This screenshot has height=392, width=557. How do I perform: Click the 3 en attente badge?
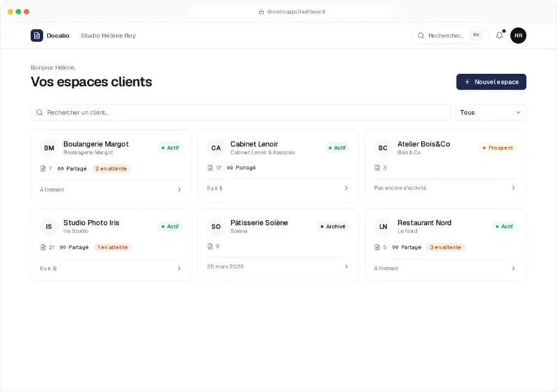[446, 247]
